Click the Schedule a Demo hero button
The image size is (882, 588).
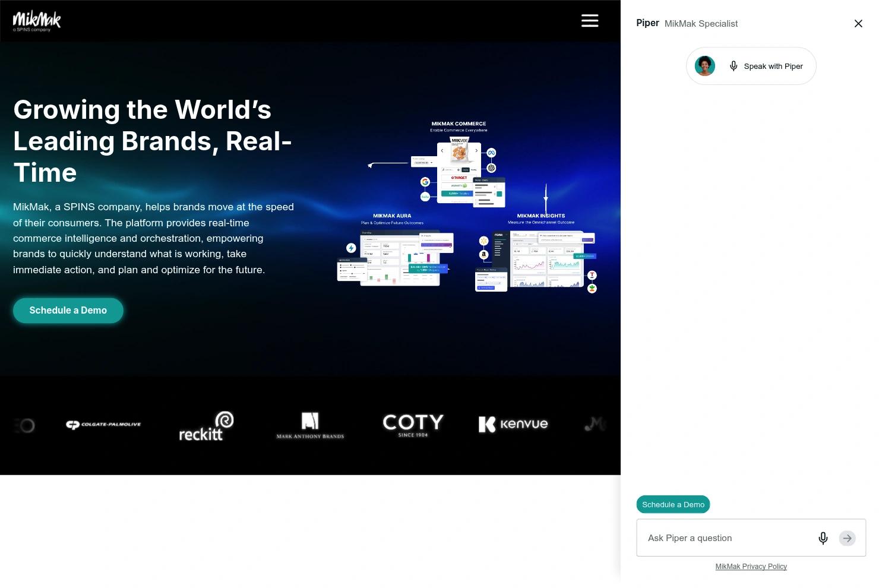tap(68, 311)
